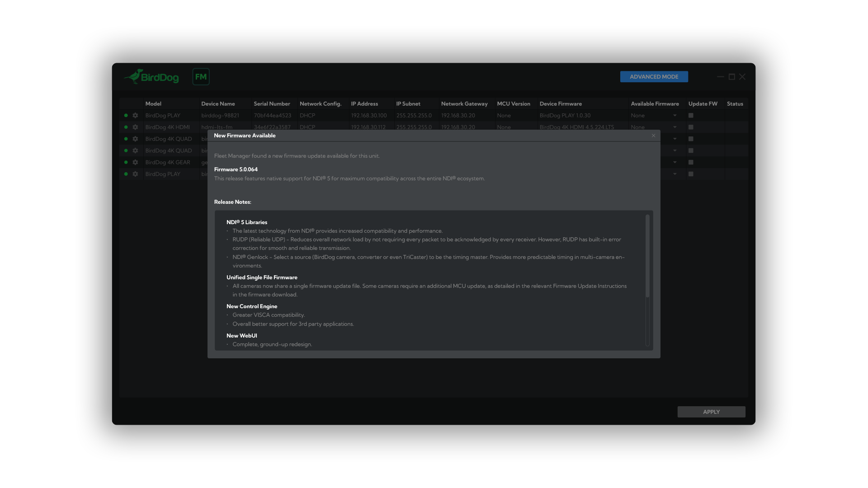868x488 pixels.
Task: Tick Update FW checkbox for BirdDog 4K GEAR
Action: point(691,162)
